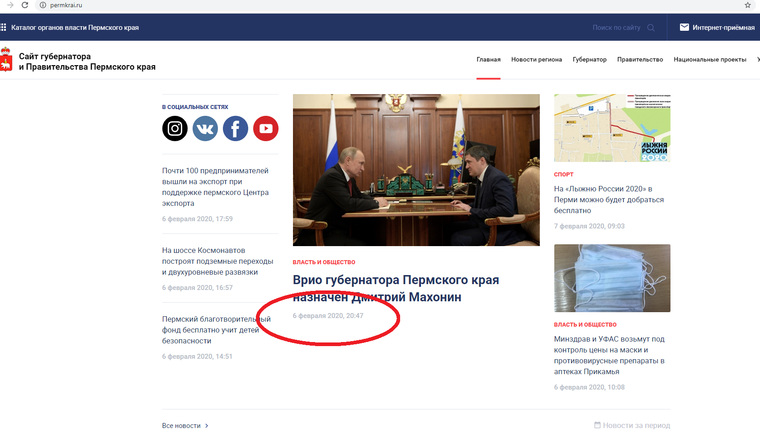Open the news about Пермский благотворительный фонд
This screenshot has width=760, height=442.
pyautogui.click(x=216, y=330)
